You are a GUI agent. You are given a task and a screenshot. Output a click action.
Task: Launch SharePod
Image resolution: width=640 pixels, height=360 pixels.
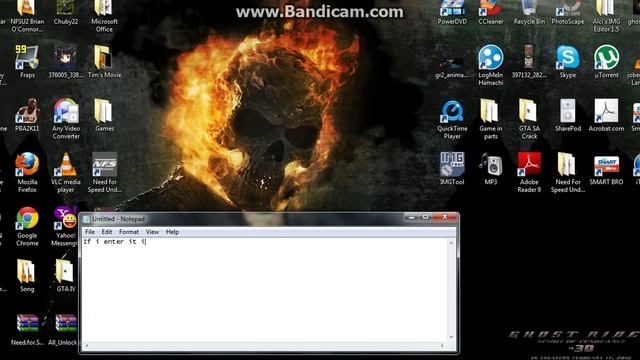568,115
